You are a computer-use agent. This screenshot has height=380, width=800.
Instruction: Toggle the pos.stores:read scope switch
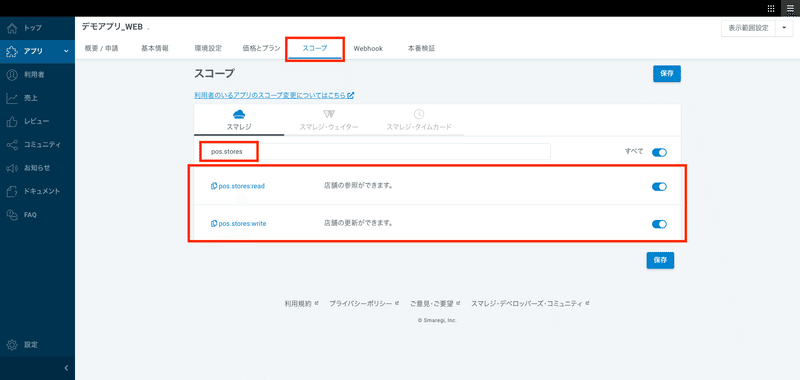click(659, 187)
